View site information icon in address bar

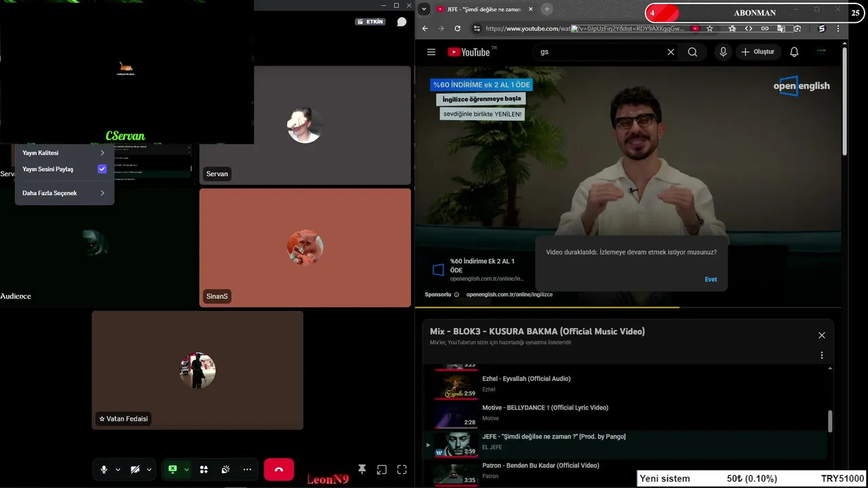[477, 28]
